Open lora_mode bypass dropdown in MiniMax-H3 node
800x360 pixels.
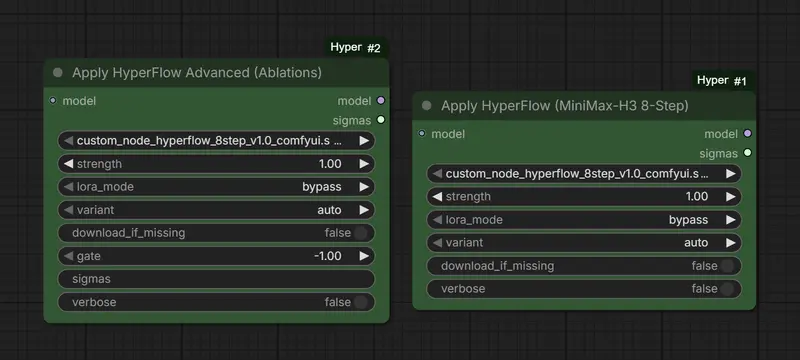(x=584, y=220)
